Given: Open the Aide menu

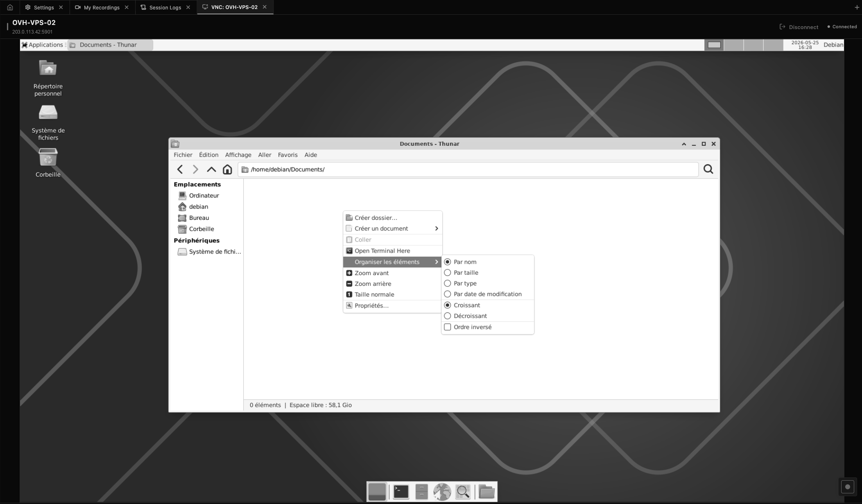Looking at the screenshot, I should (x=310, y=155).
